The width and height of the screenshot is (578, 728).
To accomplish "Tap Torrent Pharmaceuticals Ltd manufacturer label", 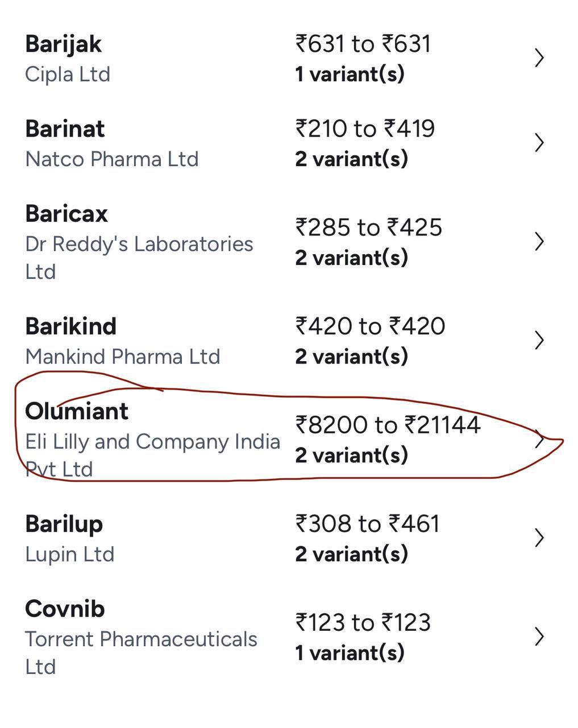I will (x=141, y=653).
